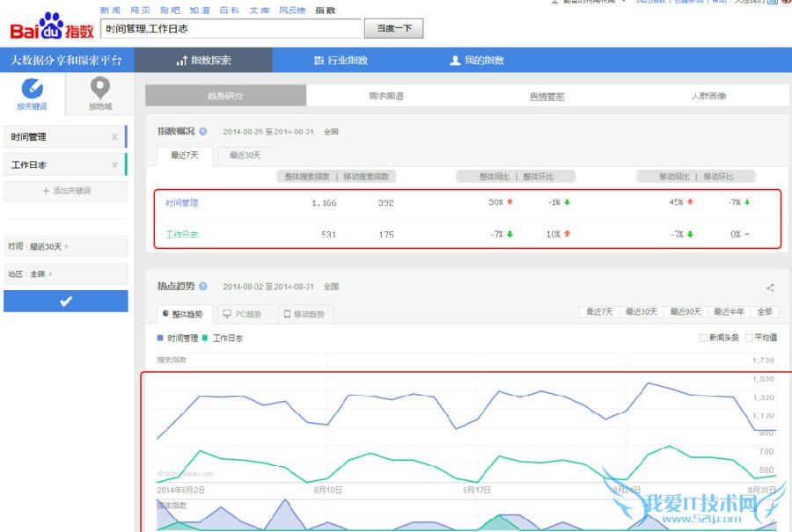Click the help icon beside 热点趋势
The width and height of the screenshot is (792, 532).
coord(203,287)
